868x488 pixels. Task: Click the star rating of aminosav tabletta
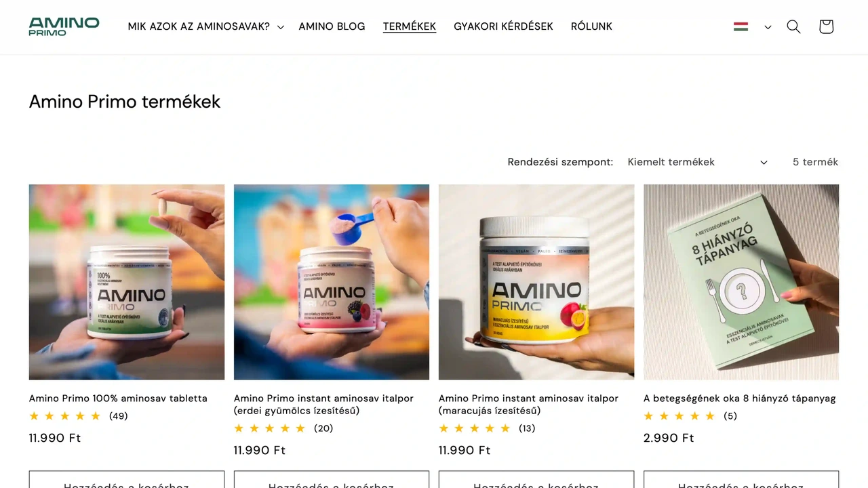[x=64, y=416]
